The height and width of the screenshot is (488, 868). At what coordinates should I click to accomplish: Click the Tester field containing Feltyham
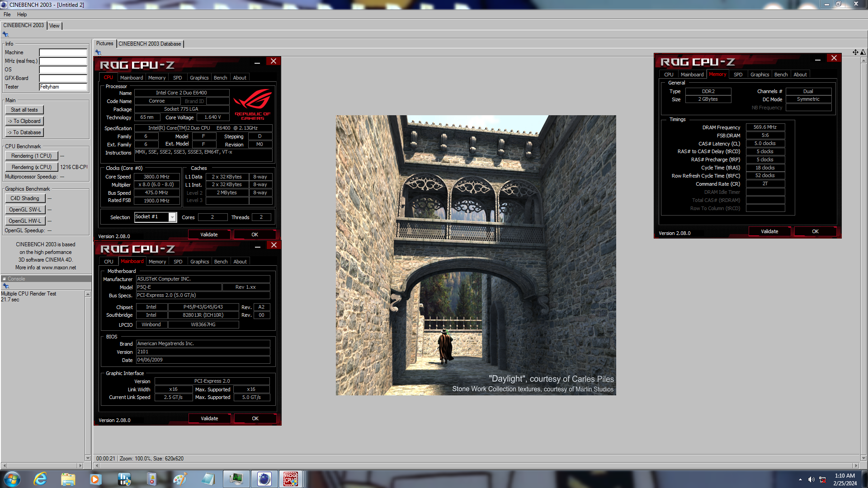pyautogui.click(x=63, y=87)
